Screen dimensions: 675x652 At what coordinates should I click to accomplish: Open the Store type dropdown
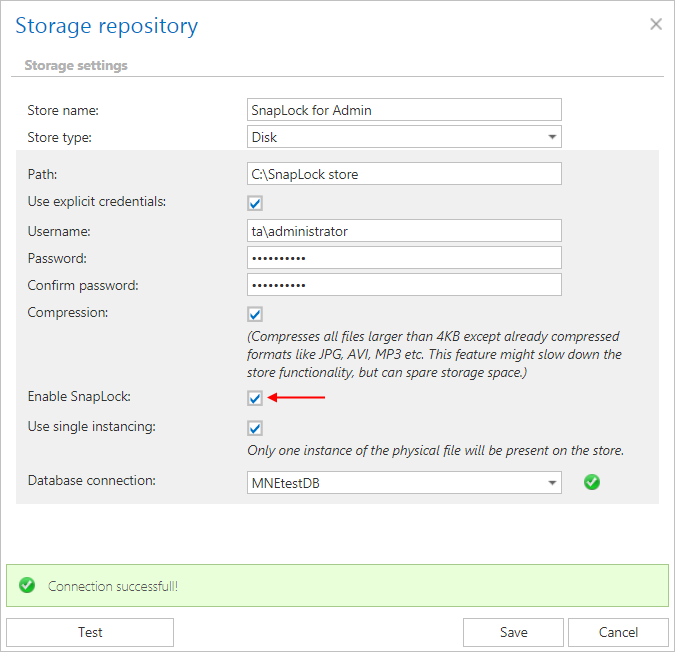click(404, 137)
